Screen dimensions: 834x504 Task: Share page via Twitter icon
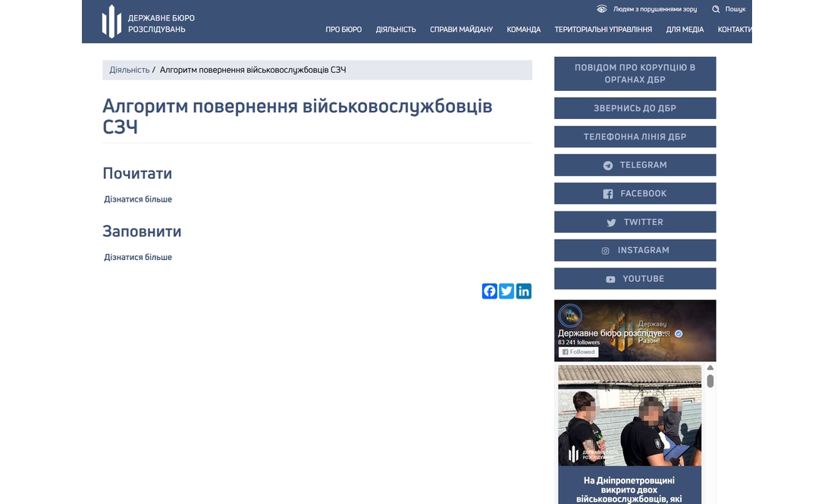506,291
